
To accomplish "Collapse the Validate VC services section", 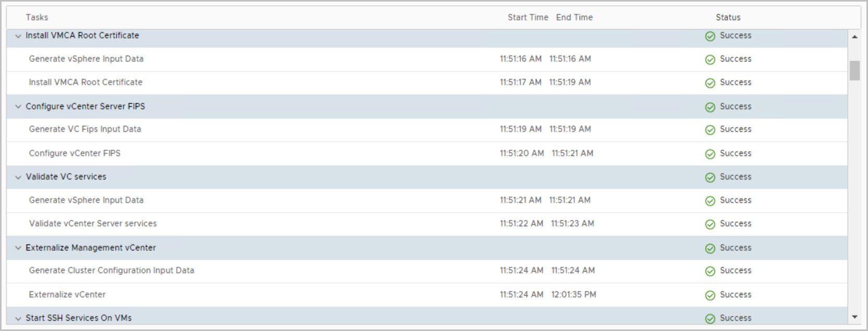I will [18, 177].
